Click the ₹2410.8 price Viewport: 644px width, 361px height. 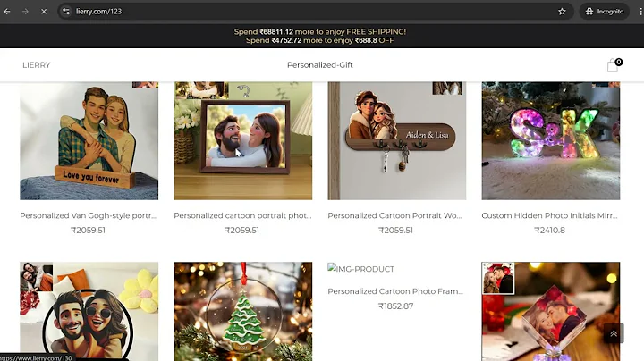(549, 231)
